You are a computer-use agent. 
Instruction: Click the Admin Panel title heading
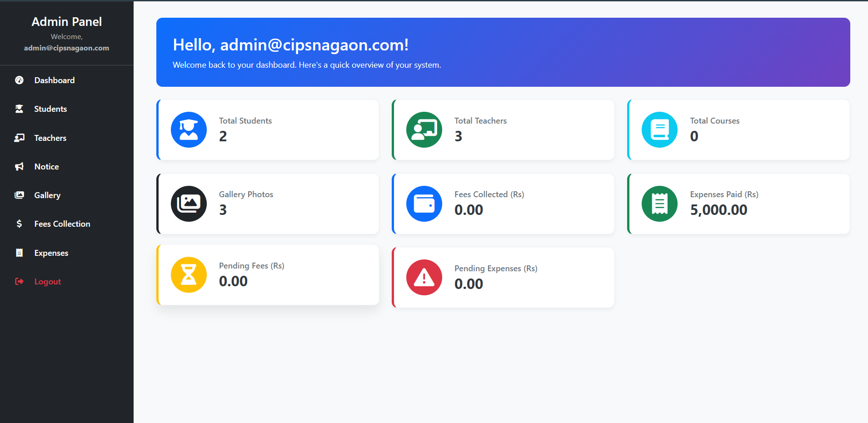[66, 22]
